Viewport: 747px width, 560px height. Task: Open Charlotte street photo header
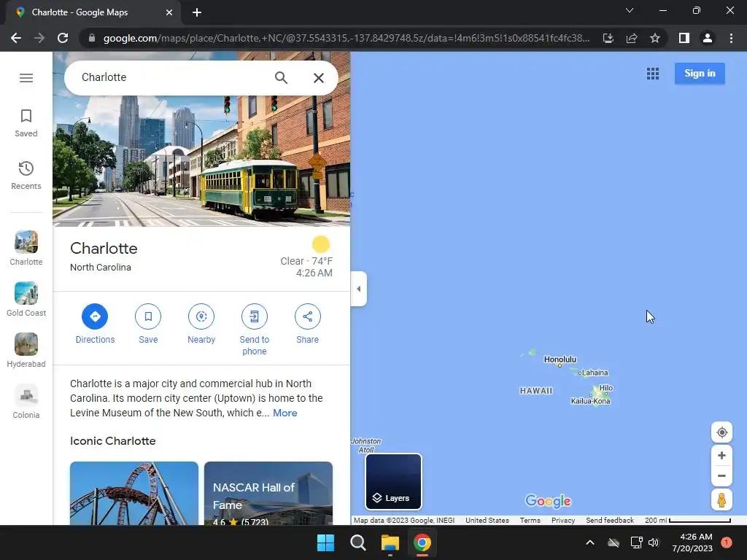[x=201, y=162]
